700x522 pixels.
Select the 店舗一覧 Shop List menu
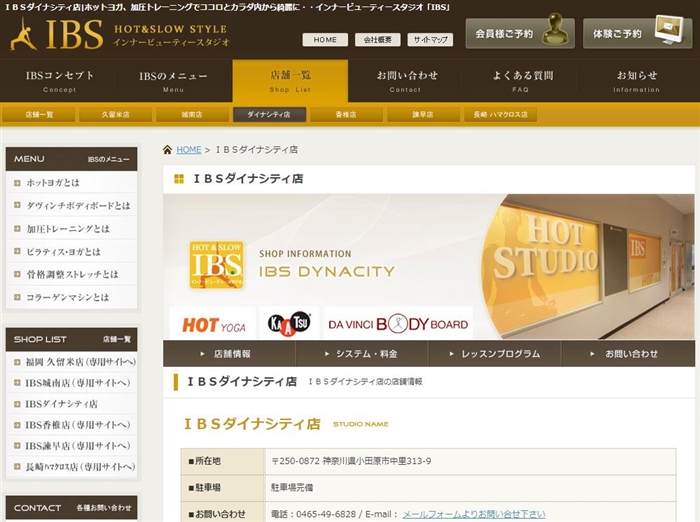(x=290, y=81)
